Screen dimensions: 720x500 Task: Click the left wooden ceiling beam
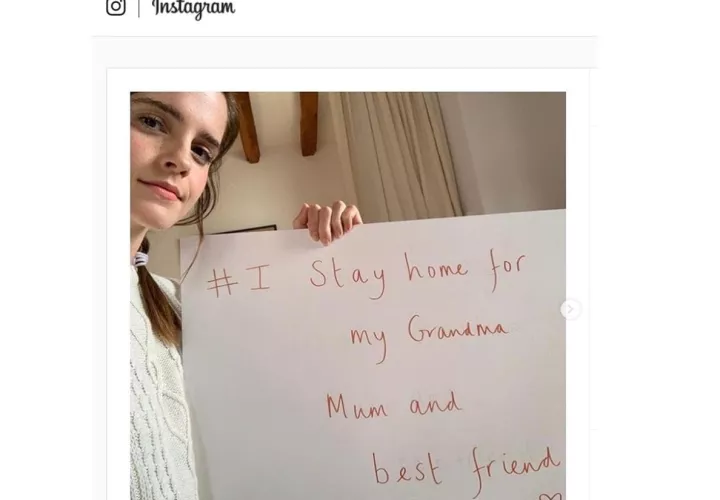(x=246, y=127)
